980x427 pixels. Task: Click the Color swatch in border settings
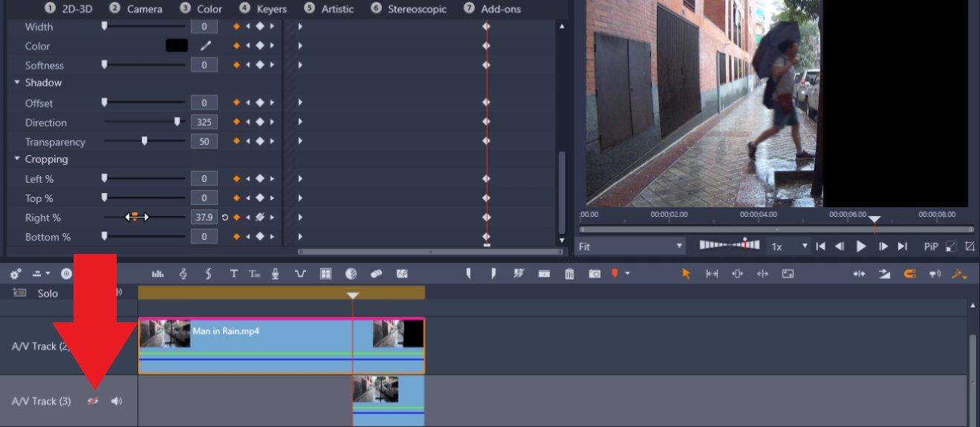177,46
